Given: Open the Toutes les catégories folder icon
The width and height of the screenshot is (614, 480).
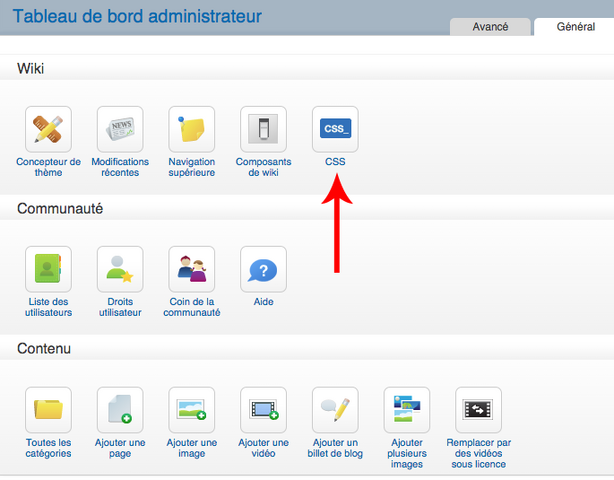Looking at the screenshot, I should coord(48,410).
